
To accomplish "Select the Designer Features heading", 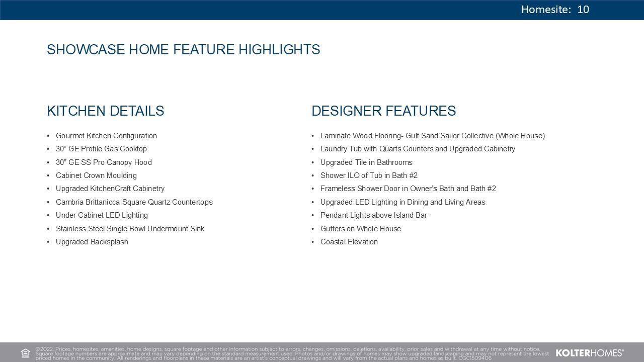I will point(383,111).
